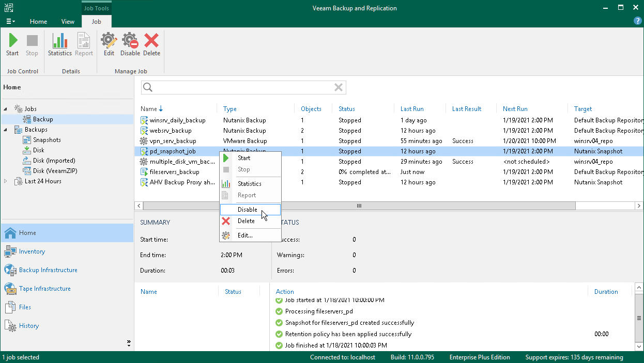This screenshot has height=363, width=644.
Task: Open the Files view
Action: [x=67, y=307]
